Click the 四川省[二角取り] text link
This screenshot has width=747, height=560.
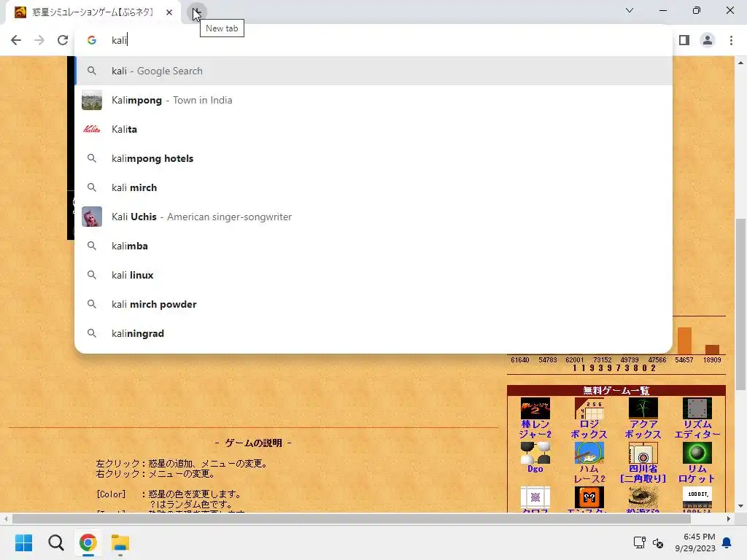pos(643,474)
